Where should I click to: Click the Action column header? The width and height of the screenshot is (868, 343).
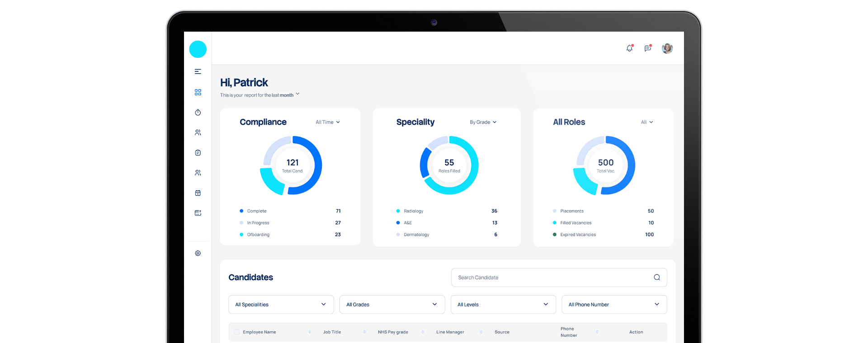coord(636,332)
